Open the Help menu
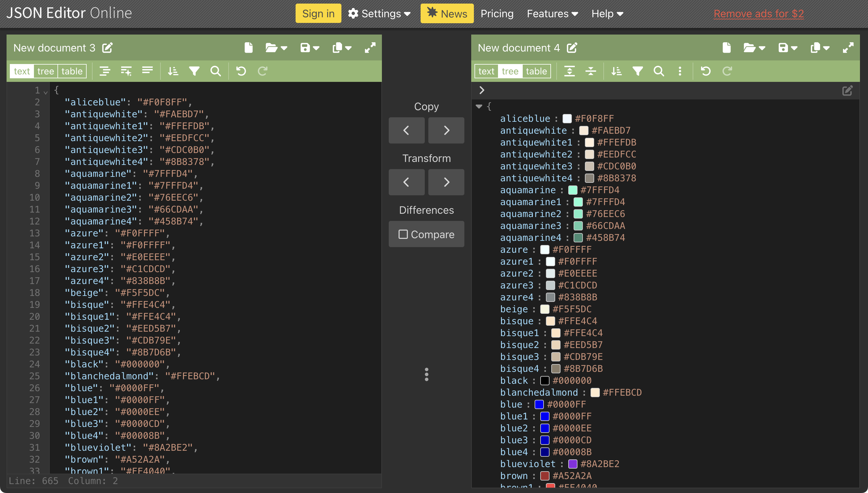The height and width of the screenshot is (493, 868). tap(607, 13)
